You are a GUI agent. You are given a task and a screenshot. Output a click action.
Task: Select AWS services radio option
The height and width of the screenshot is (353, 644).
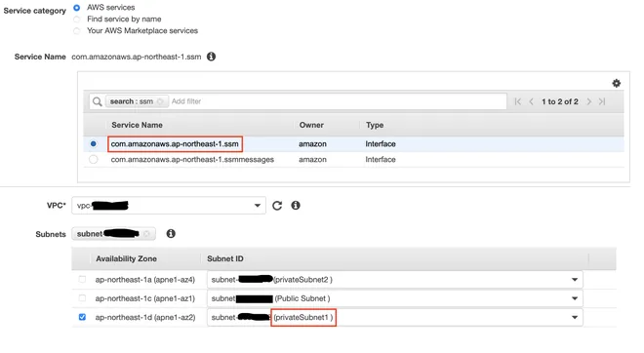76,8
